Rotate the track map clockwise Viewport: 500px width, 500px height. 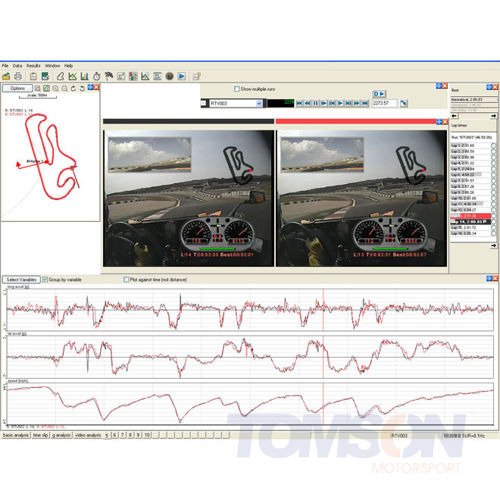(x=73, y=88)
